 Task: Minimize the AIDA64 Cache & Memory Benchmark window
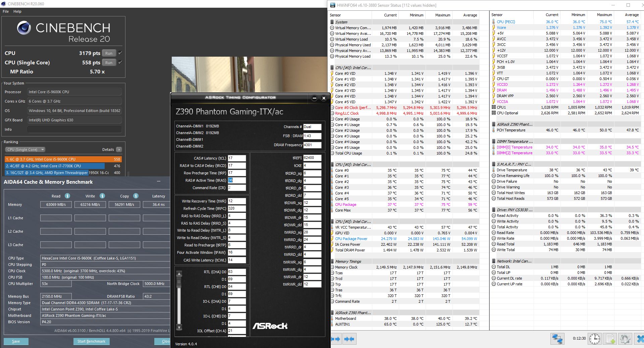click(x=159, y=181)
